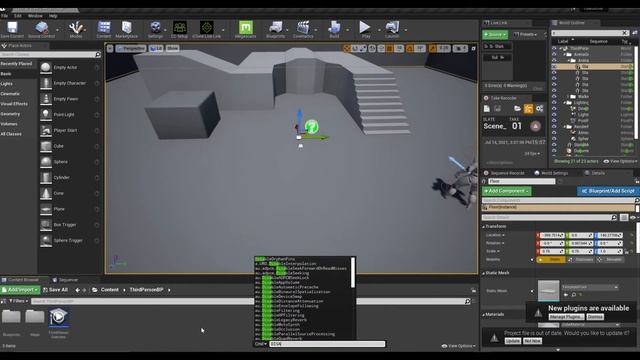This screenshot has height=360, width=640.
Task: Click the Save Current toolbar icon
Action: click(12, 29)
